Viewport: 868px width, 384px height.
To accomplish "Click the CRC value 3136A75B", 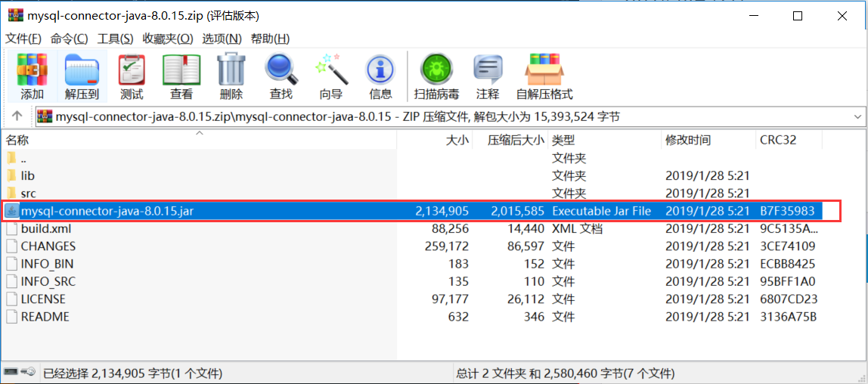I will (x=788, y=317).
